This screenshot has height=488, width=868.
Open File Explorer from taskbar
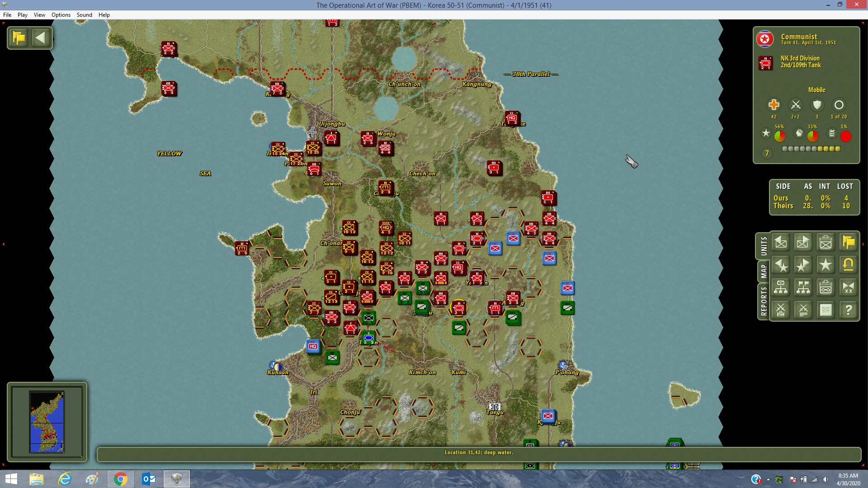point(36,479)
